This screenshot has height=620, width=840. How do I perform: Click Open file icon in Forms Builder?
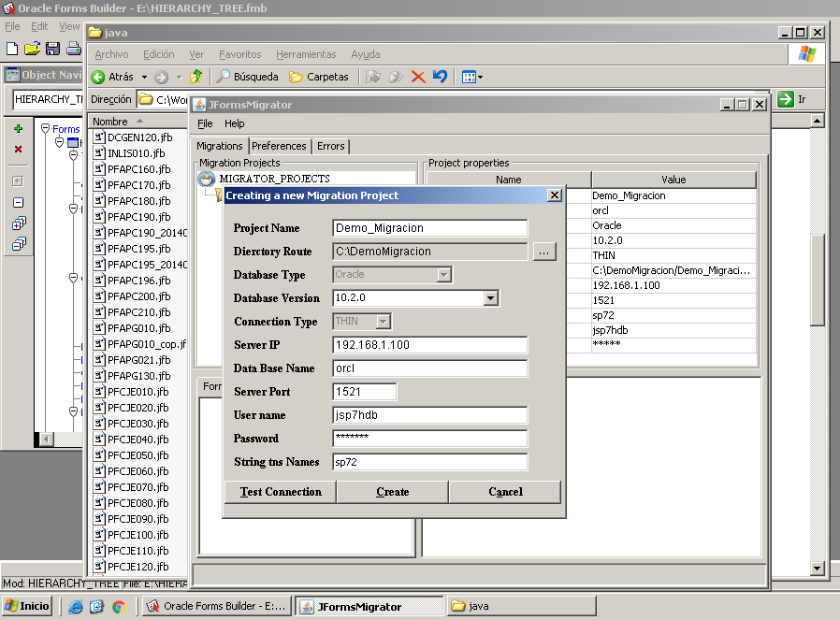pyautogui.click(x=32, y=49)
